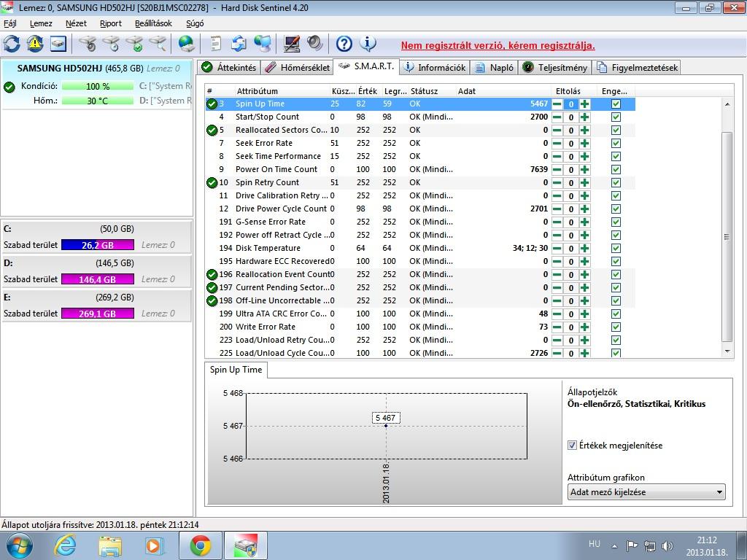Toggle enable checkbox for G-Sense Error Rate row
Viewport: 747px width, 560px height.
pyautogui.click(x=616, y=222)
